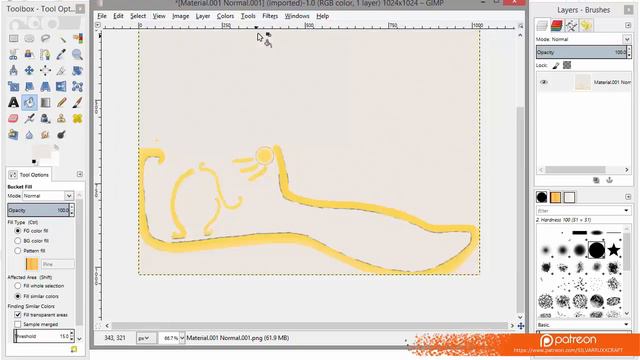Open layer Mode Normal dropdown

click(x=627, y=39)
